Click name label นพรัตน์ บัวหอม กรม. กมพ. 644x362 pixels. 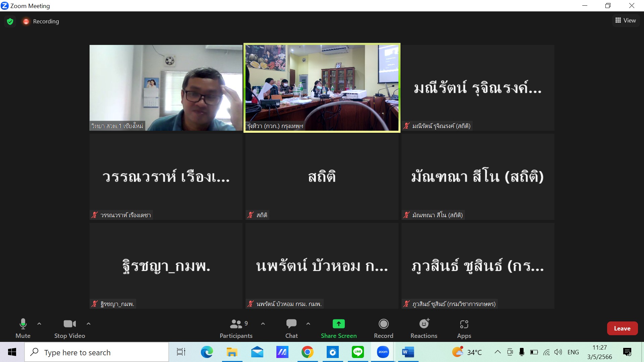(x=289, y=304)
